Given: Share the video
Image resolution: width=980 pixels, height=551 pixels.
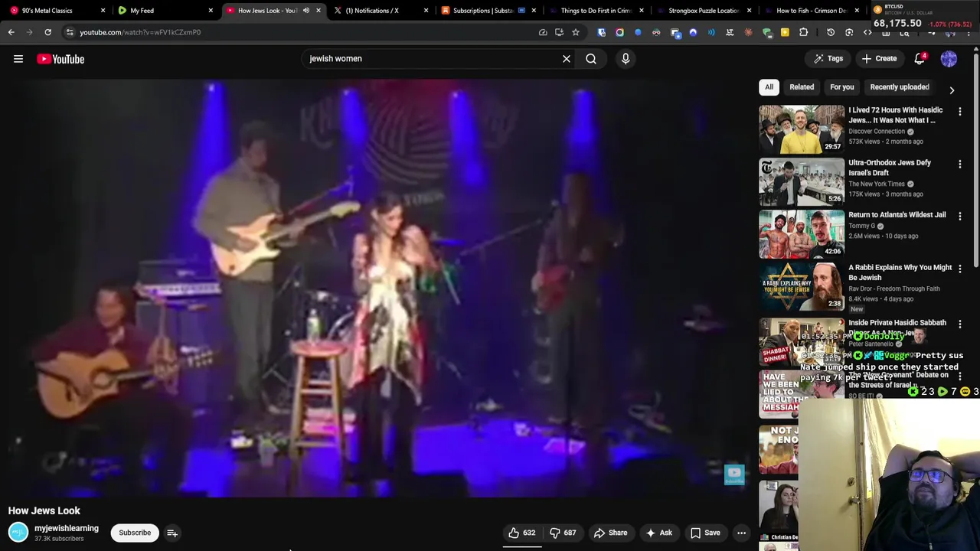Looking at the screenshot, I should coord(610,533).
